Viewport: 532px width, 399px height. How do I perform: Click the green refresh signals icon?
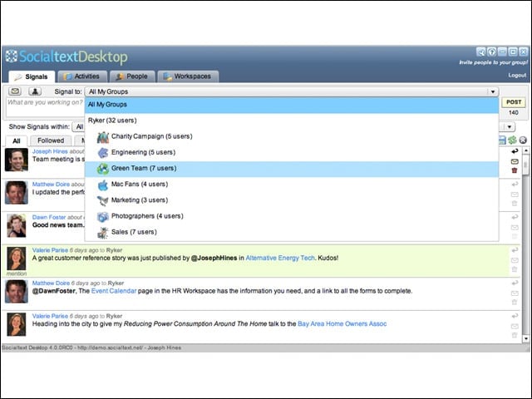tap(512, 140)
